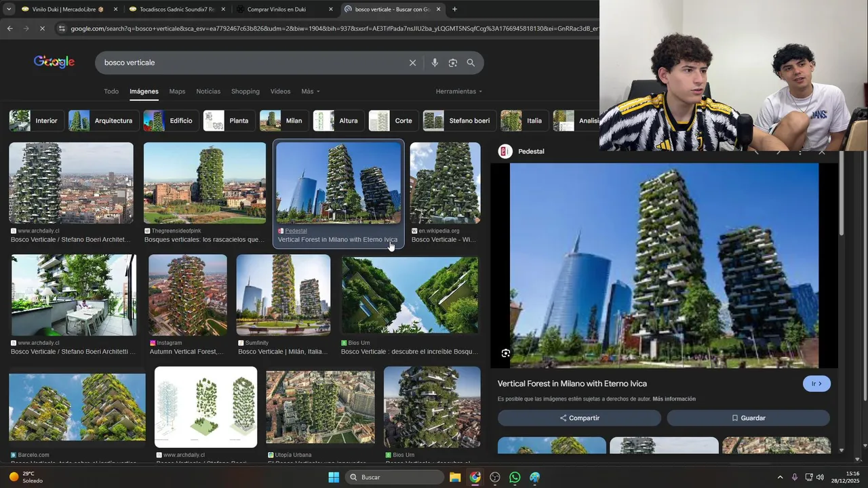Image resolution: width=868 pixels, height=488 pixels.
Task: Filter images by 'Corte' chip
Action: pyautogui.click(x=393, y=121)
